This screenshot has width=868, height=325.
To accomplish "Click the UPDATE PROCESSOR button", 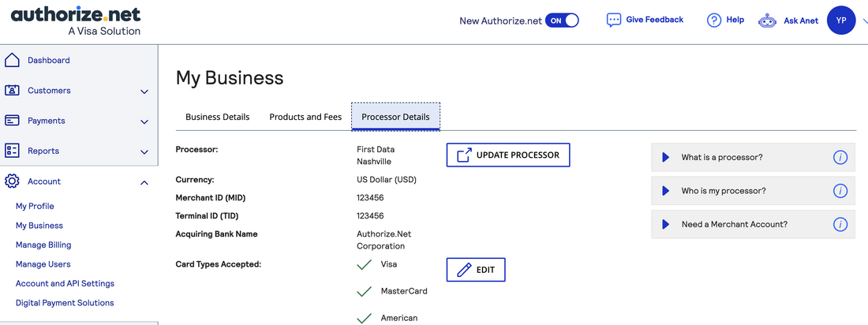I will click(x=508, y=155).
